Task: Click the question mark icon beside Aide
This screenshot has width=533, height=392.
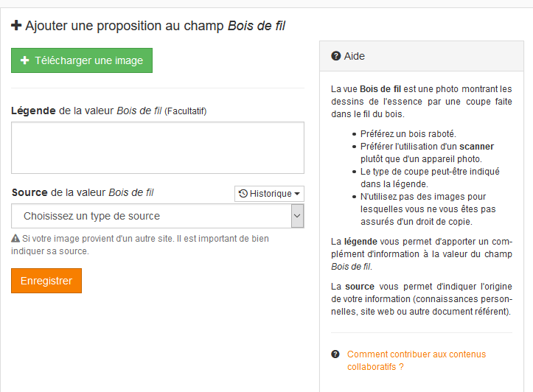Action: pos(336,56)
